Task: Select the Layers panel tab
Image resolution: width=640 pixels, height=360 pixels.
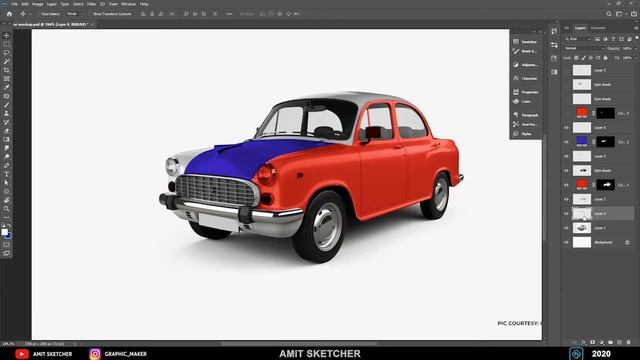Action: (x=580, y=28)
